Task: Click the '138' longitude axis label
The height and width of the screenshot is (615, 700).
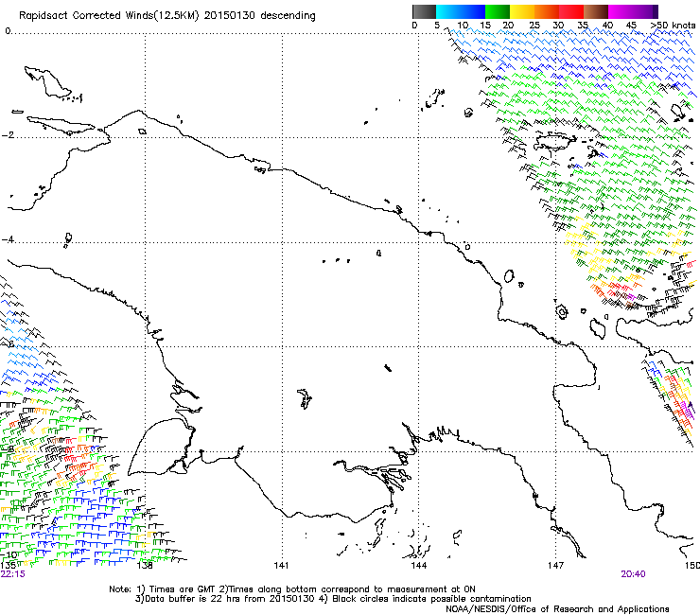Action: [x=145, y=566]
